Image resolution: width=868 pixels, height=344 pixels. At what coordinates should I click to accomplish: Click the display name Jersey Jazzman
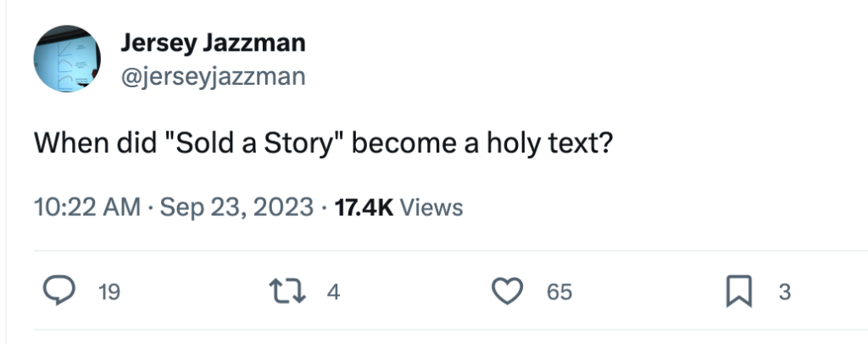click(x=213, y=42)
